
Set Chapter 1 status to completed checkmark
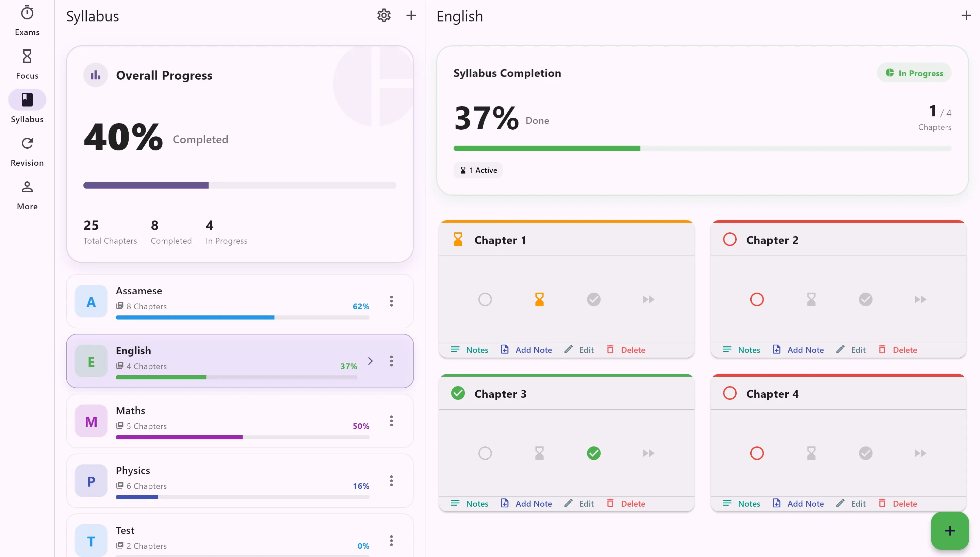tap(594, 299)
